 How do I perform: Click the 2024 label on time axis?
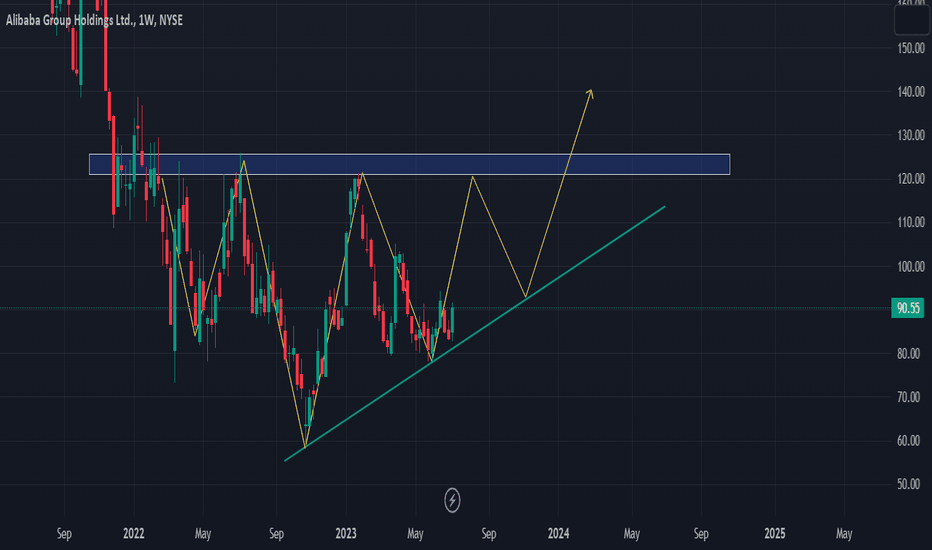[x=558, y=533]
